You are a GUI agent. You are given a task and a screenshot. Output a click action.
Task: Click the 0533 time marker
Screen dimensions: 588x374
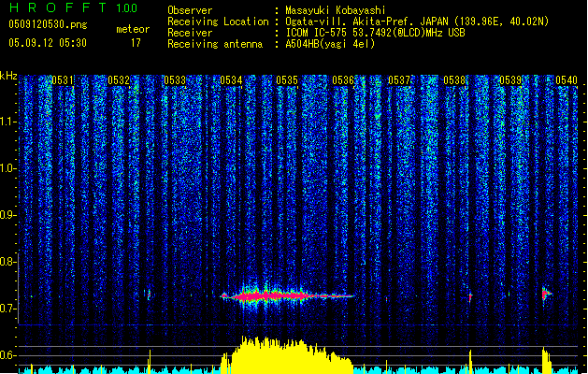point(175,80)
